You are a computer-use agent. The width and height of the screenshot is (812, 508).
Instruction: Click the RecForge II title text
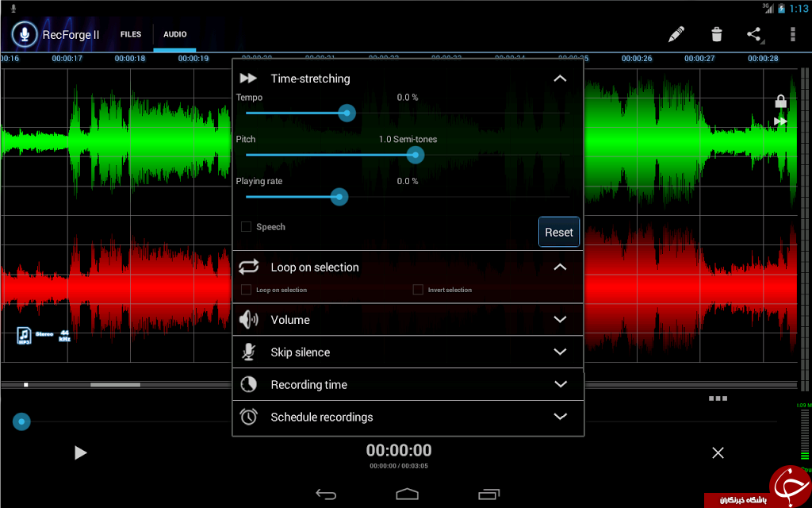coord(71,35)
